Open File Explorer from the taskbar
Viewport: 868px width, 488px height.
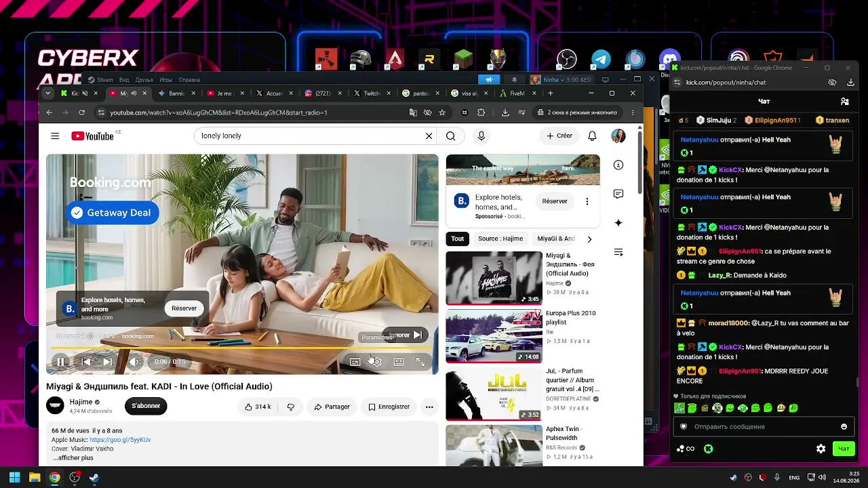coord(35,477)
